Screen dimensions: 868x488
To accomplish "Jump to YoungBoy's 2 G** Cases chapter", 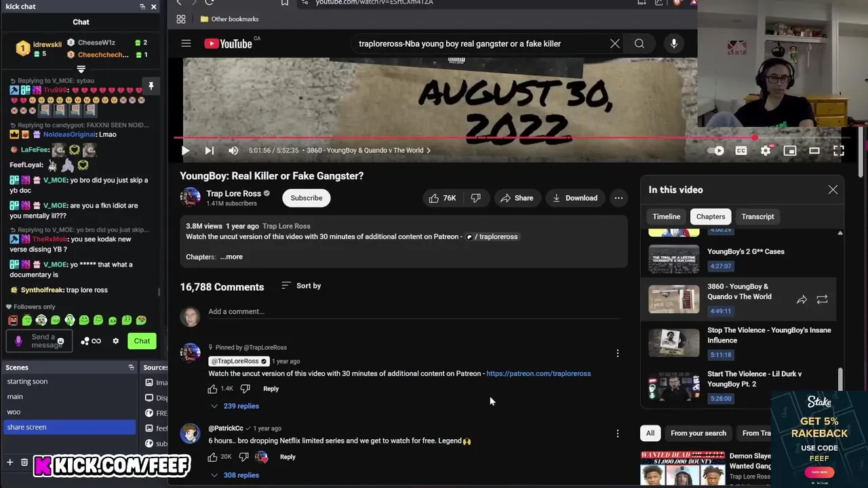I will point(741,259).
